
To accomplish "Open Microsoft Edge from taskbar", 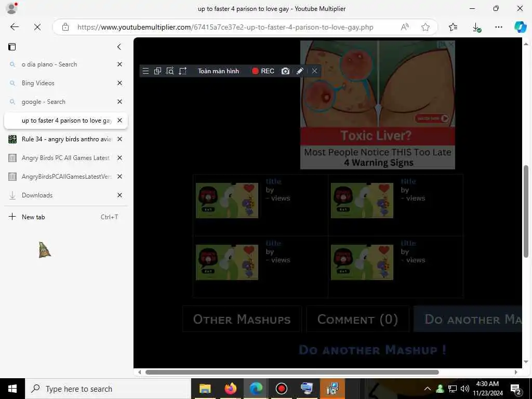I will 256,389.
